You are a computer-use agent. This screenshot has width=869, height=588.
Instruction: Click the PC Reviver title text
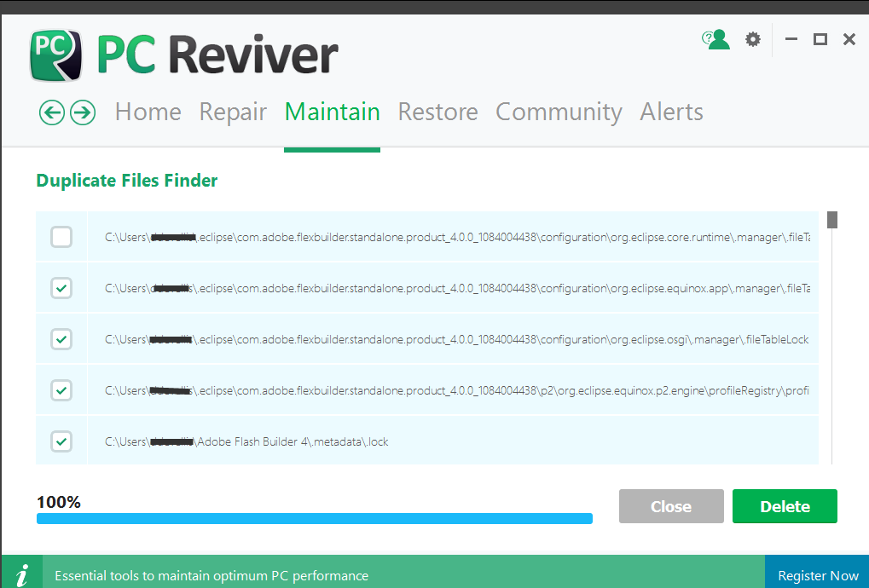(x=217, y=55)
